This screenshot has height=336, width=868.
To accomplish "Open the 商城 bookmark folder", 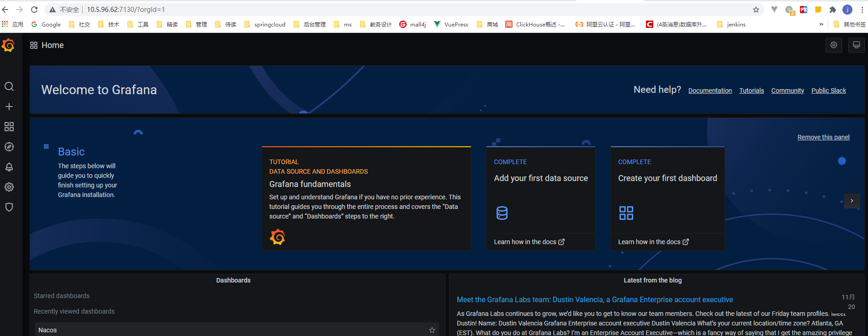I will tap(487, 24).
